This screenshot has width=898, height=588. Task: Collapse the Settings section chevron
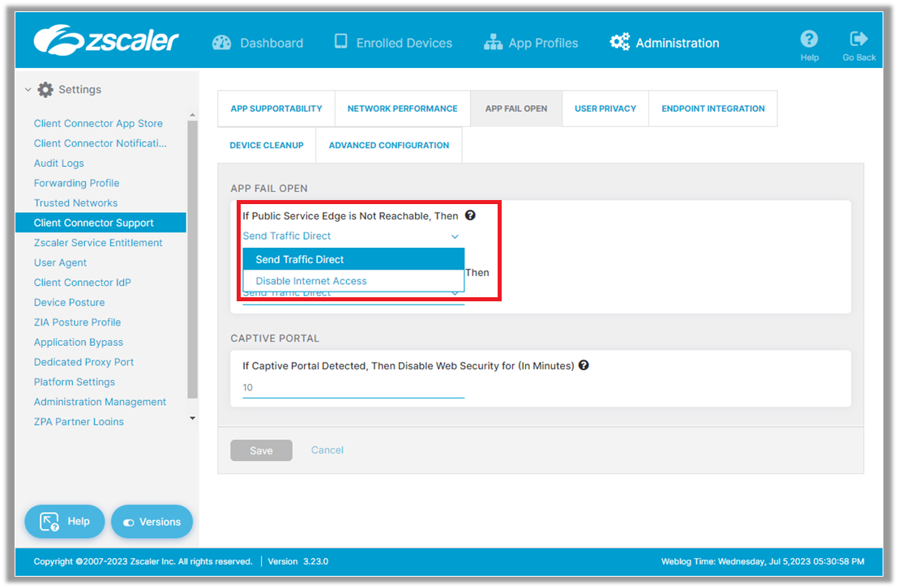28,89
